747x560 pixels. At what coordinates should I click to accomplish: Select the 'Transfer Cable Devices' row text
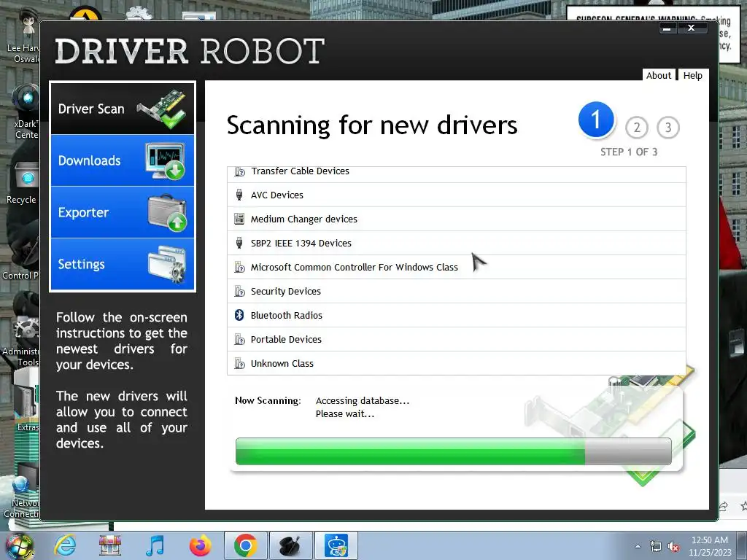(300, 171)
